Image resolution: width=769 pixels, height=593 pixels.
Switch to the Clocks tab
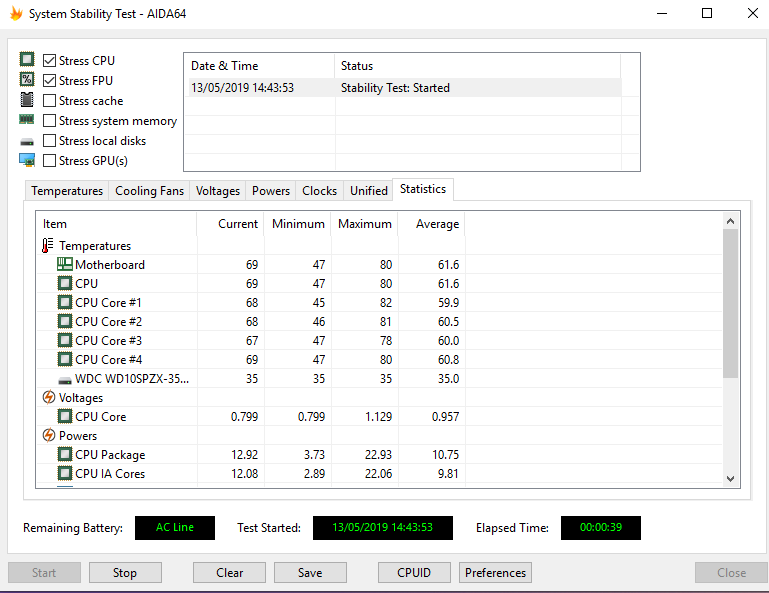click(319, 191)
